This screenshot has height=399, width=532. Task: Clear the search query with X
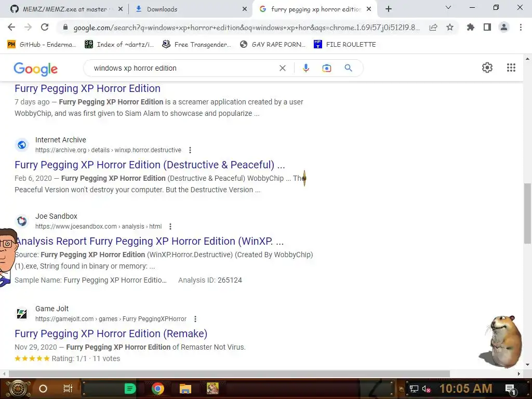[282, 68]
